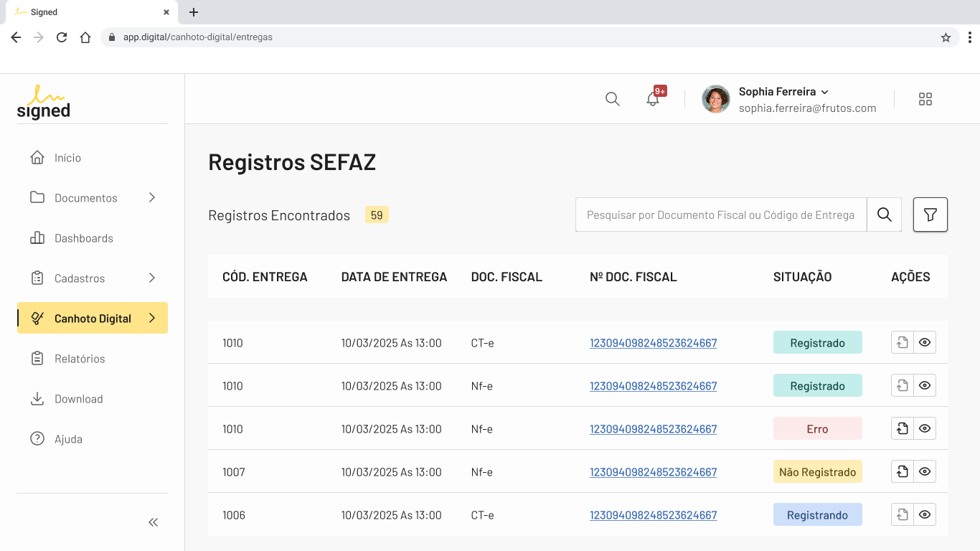Click the browser back arrow

tap(16, 37)
